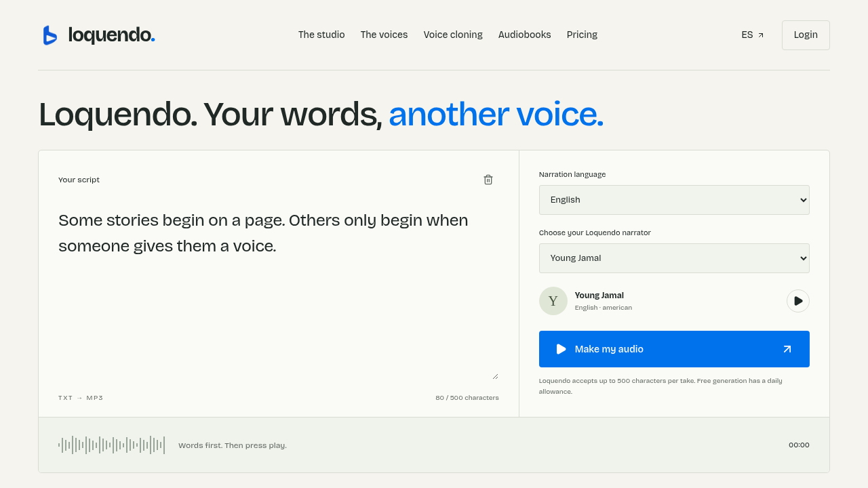Click the Loquendo logo icon

(x=50, y=35)
